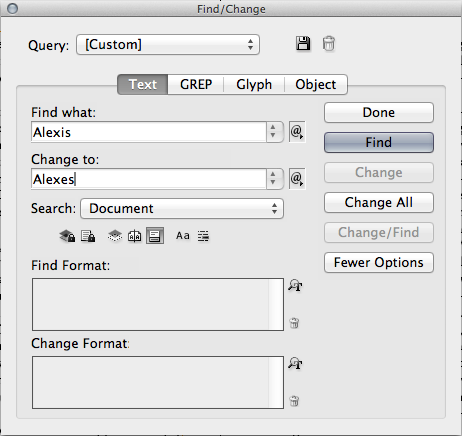Click the Fewer Options button
The height and width of the screenshot is (436, 462).
(379, 262)
